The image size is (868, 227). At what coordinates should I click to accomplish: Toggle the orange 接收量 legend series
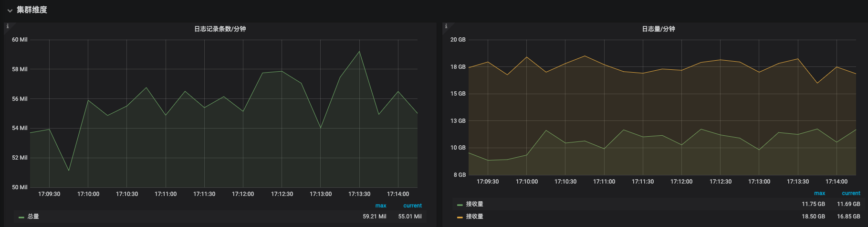(x=474, y=216)
